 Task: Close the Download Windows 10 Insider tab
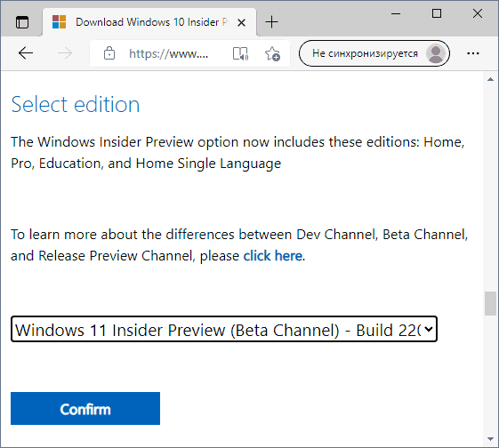[242, 22]
